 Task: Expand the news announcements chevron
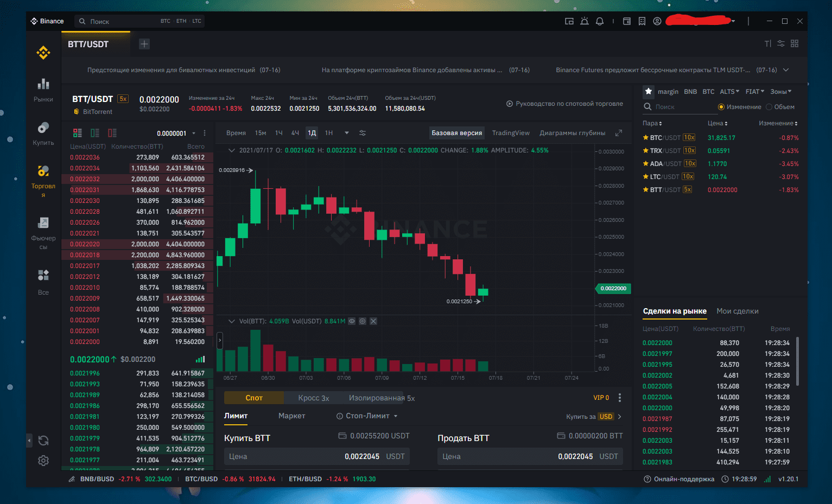tap(786, 70)
